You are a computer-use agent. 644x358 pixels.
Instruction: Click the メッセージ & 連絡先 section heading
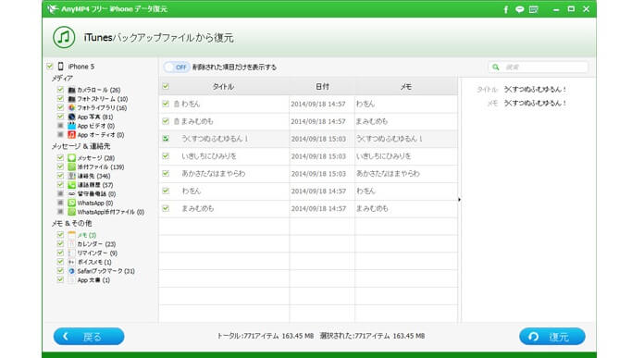[x=80, y=146]
